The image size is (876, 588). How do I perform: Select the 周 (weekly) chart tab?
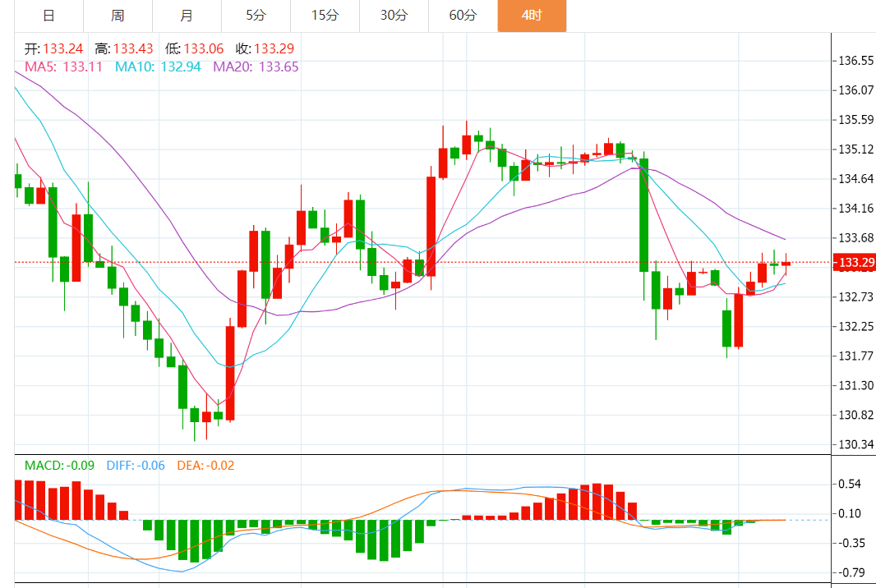click(118, 16)
